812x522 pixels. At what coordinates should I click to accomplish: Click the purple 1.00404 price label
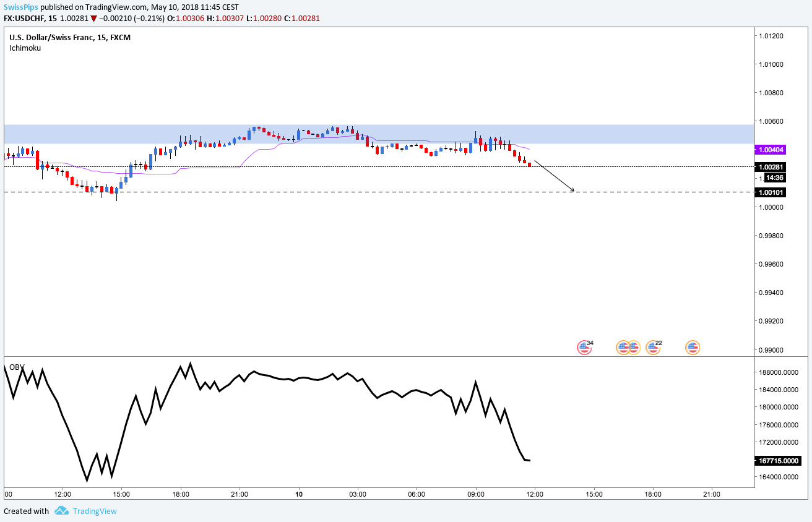point(771,150)
